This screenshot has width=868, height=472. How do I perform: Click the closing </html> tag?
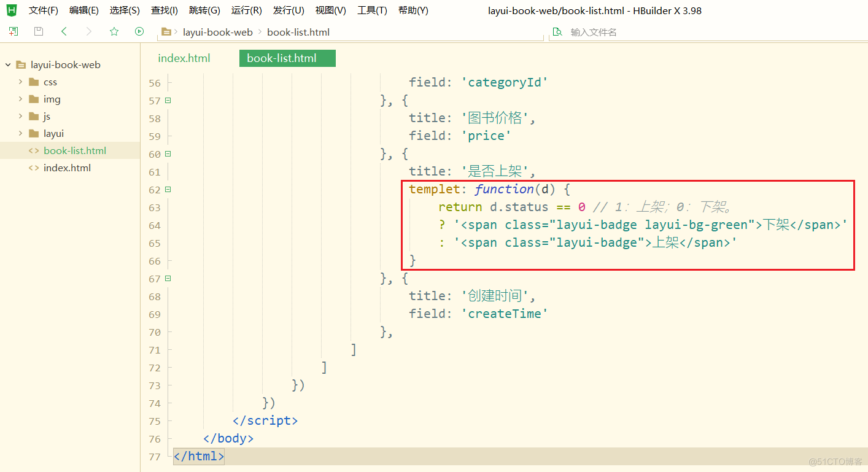click(x=199, y=456)
